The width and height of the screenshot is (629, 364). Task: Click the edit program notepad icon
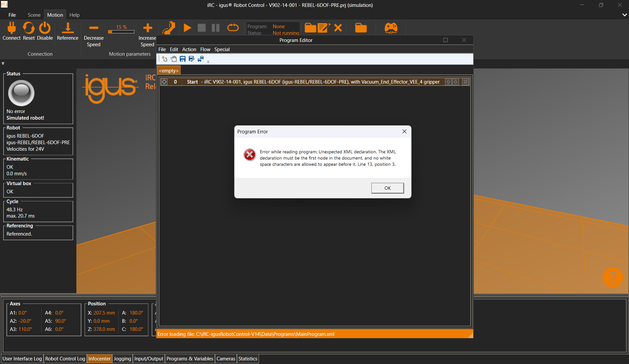[x=324, y=28]
